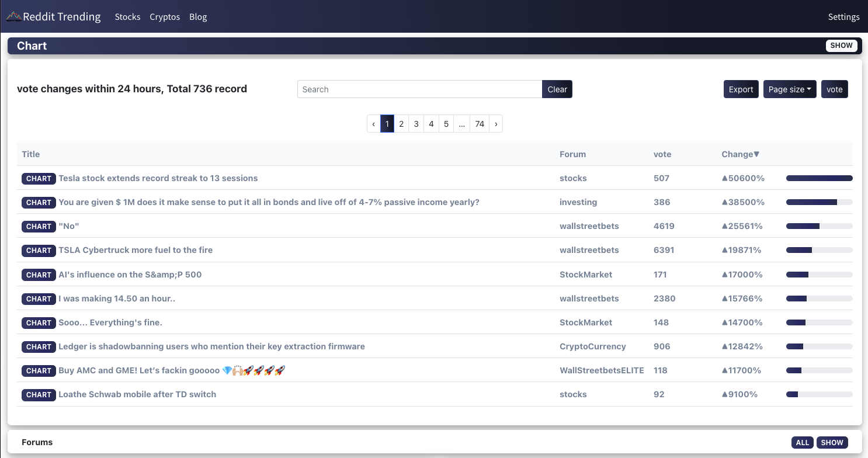Click CHART badge for Loathe Schwab post
Screen dimensions: 868x458
pos(39,394)
